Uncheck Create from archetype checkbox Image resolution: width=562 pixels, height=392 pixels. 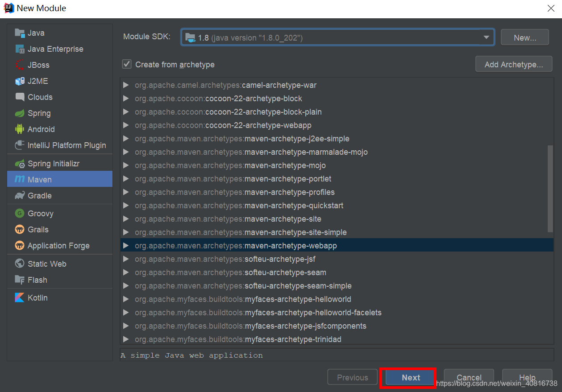[127, 64]
